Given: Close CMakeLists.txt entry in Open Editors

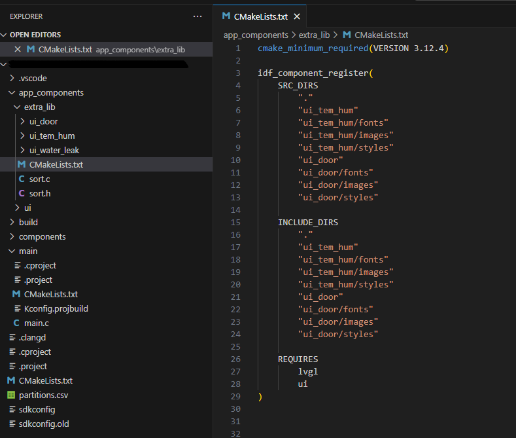Looking at the screenshot, I should pos(18,49).
